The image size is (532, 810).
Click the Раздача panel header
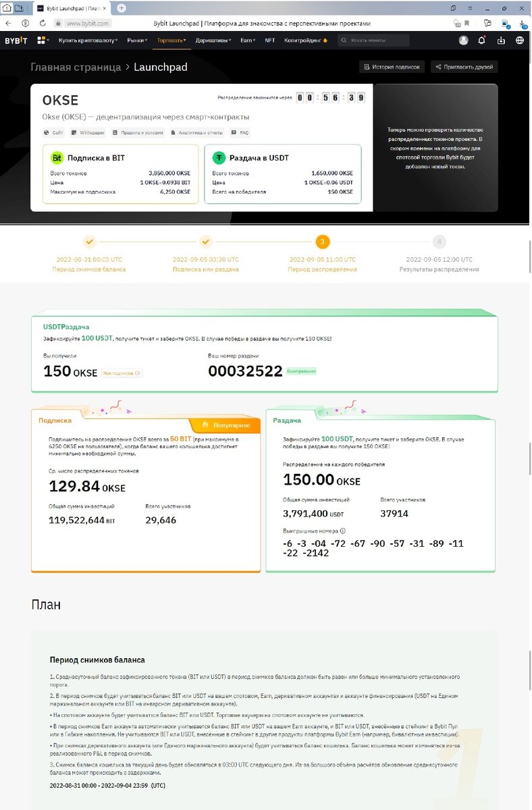click(287, 420)
